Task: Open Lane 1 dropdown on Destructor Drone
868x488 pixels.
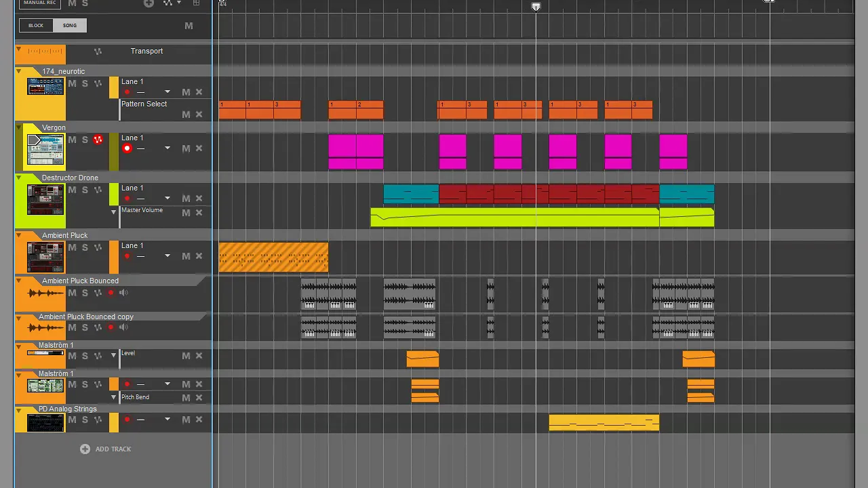Action: pyautogui.click(x=167, y=199)
